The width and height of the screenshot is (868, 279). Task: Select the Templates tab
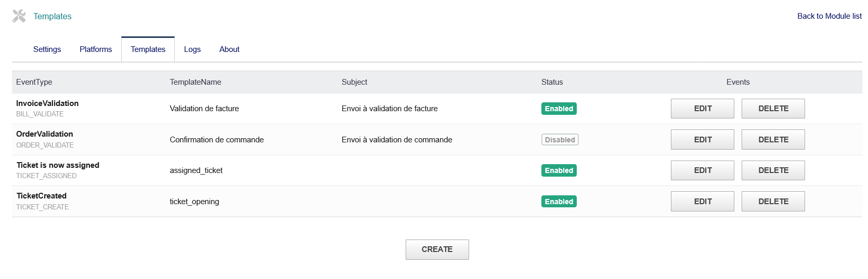point(148,49)
